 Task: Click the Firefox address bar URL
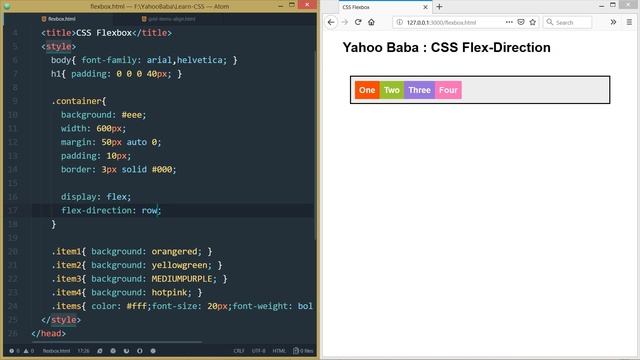coord(441,22)
